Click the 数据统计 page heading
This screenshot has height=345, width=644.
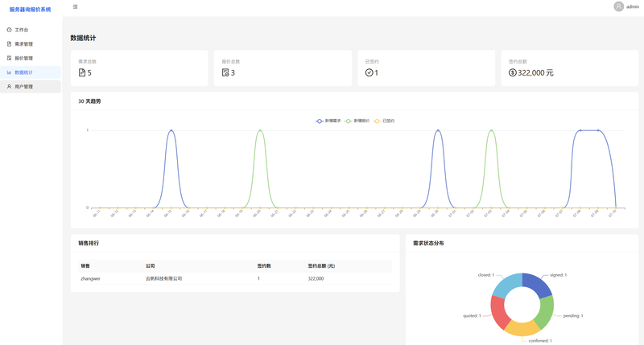(x=83, y=38)
